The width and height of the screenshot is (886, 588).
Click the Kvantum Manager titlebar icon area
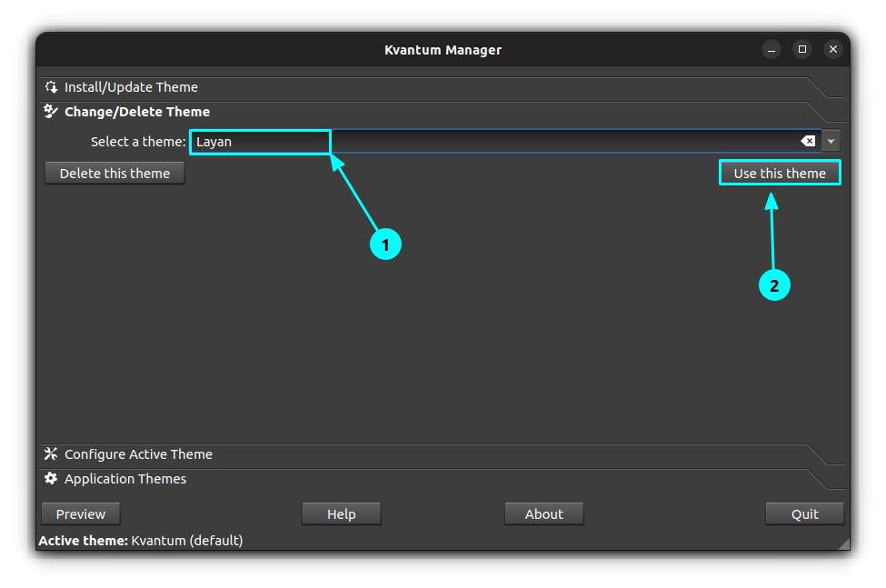(443, 50)
